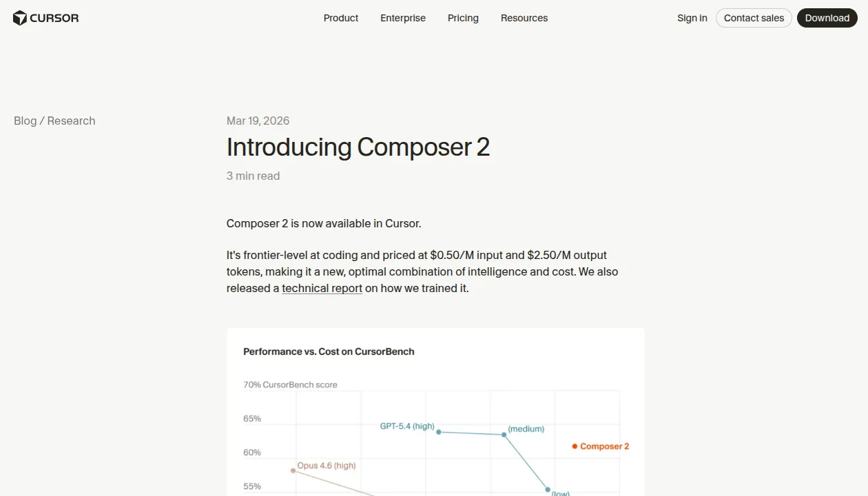Click the Cursor logo in the header
Viewport: 868px width, 496px height.
[x=45, y=17]
